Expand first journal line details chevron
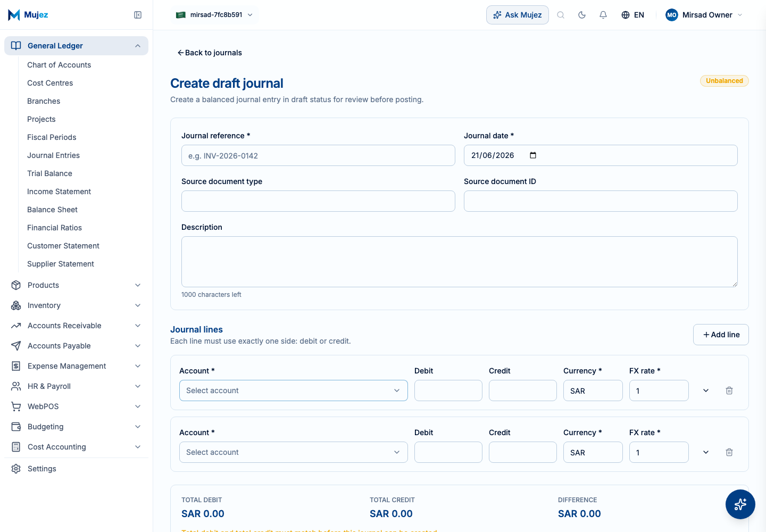The height and width of the screenshot is (532, 766). pyautogui.click(x=706, y=390)
